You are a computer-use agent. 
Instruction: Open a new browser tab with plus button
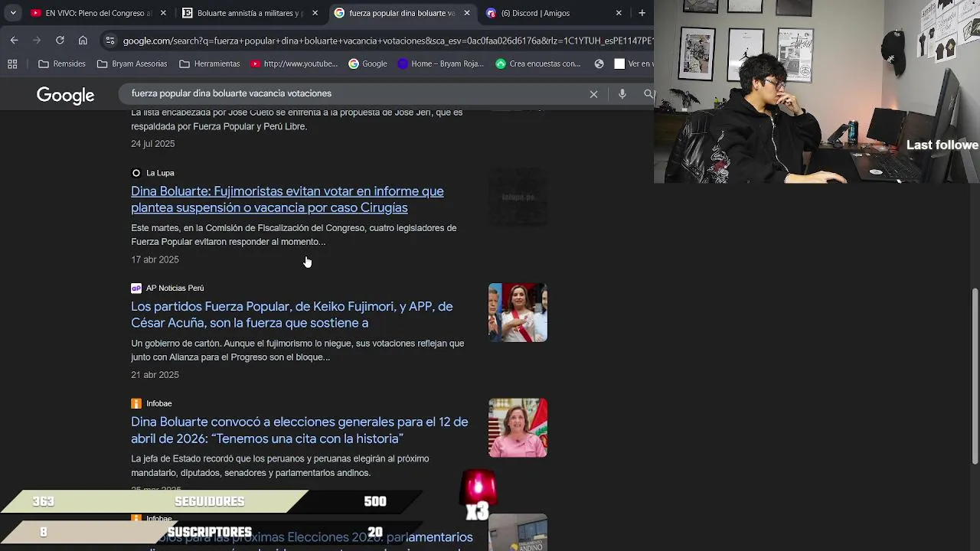641,13
